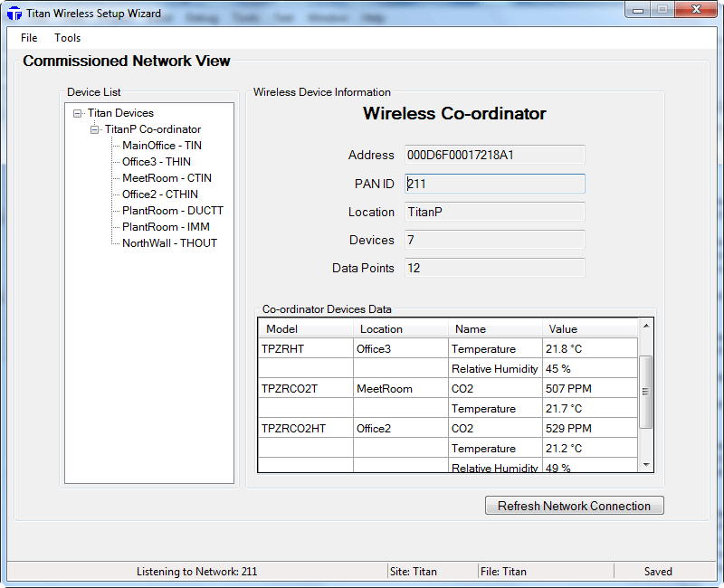Select NorthWall - THOUT device
The width and height of the screenshot is (724, 588).
coord(169,243)
